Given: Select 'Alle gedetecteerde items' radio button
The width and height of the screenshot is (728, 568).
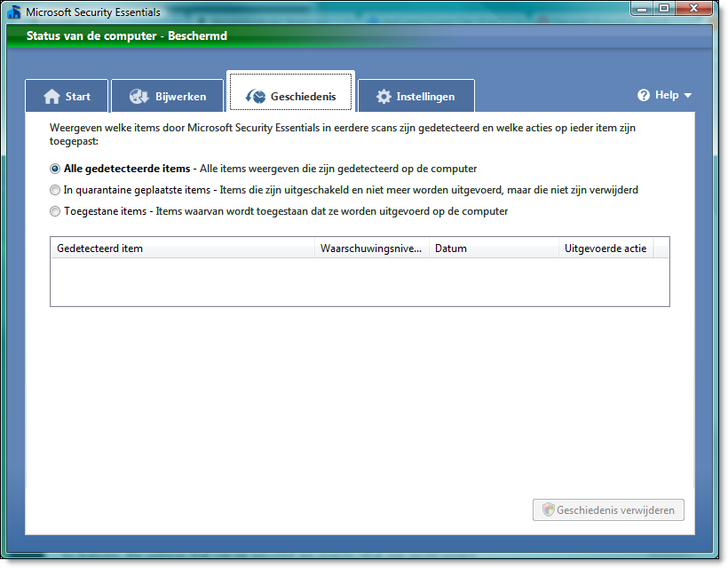Looking at the screenshot, I should (x=55, y=169).
